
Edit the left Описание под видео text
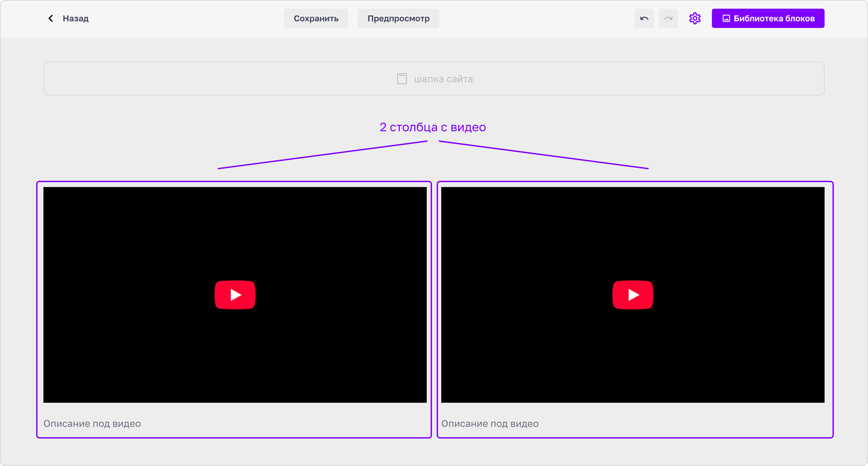pos(92,423)
